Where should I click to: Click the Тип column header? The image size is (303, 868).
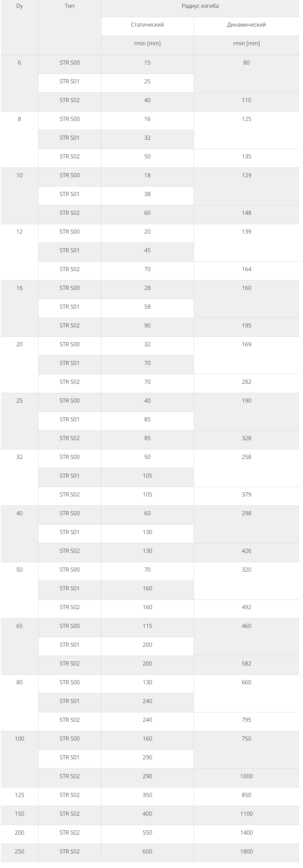click(70, 6)
